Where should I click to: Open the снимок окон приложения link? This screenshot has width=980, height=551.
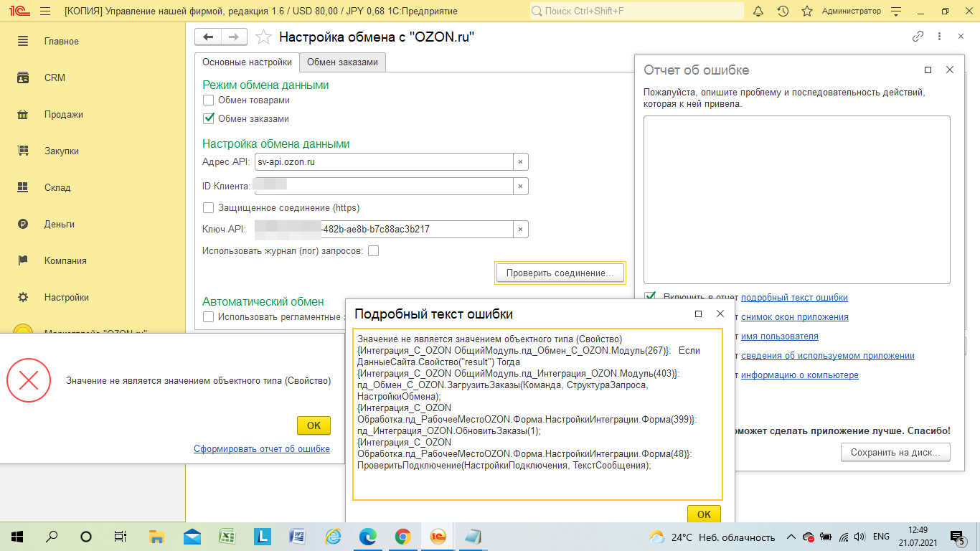pyautogui.click(x=795, y=317)
